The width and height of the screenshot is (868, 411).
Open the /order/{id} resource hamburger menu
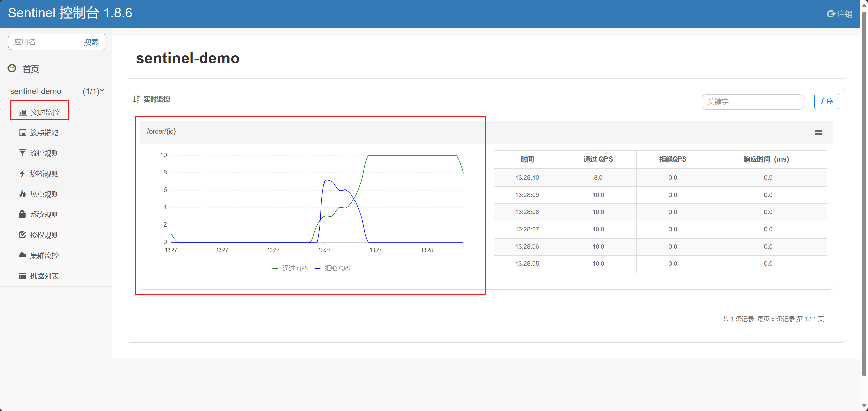coord(818,133)
